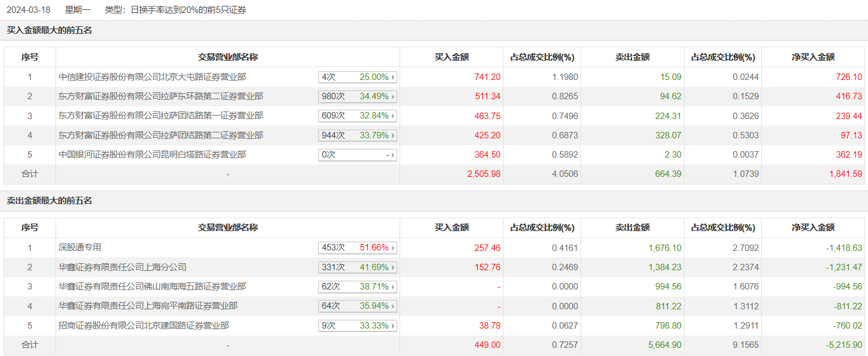Viewport: 868px width, 356px height.
Task: Click the 944次 33.79% dropdown arrow box
Action: (357, 135)
